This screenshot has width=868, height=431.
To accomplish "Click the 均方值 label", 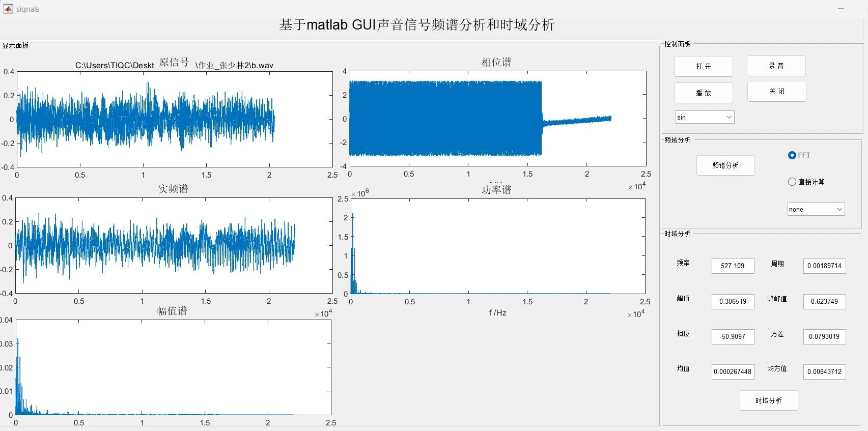I will click(777, 368).
